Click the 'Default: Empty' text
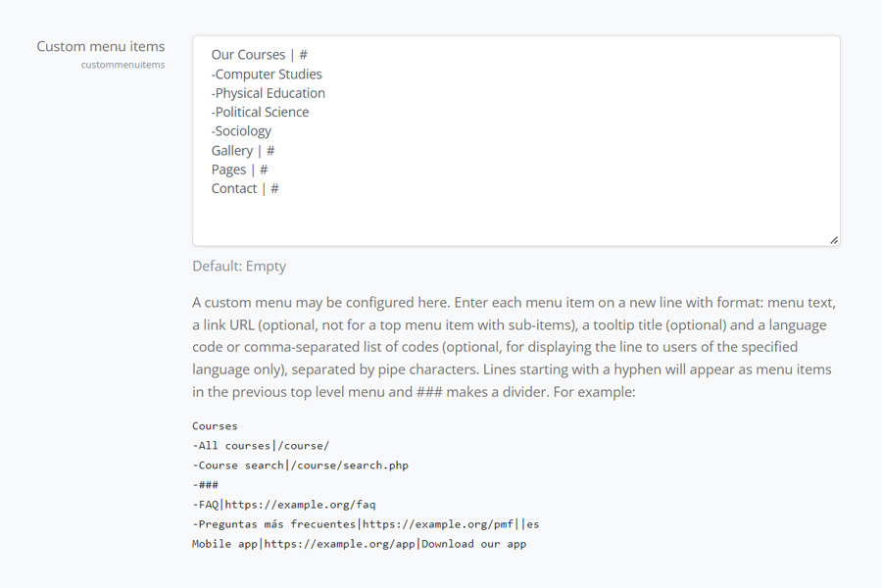The width and height of the screenshot is (882, 588). pos(239,266)
